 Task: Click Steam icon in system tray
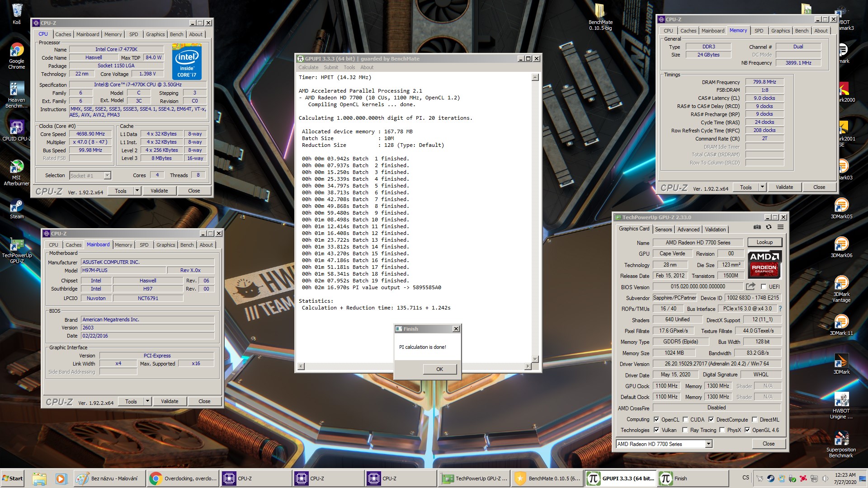(770, 478)
